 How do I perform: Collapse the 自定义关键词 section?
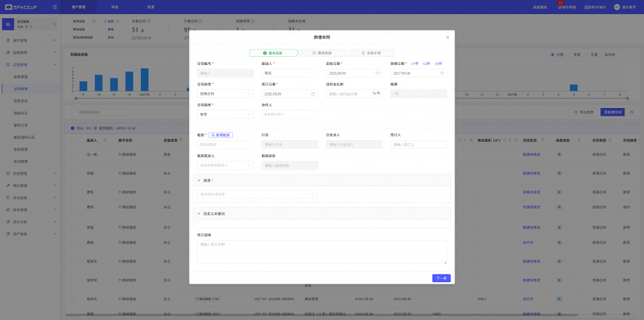coord(198,214)
